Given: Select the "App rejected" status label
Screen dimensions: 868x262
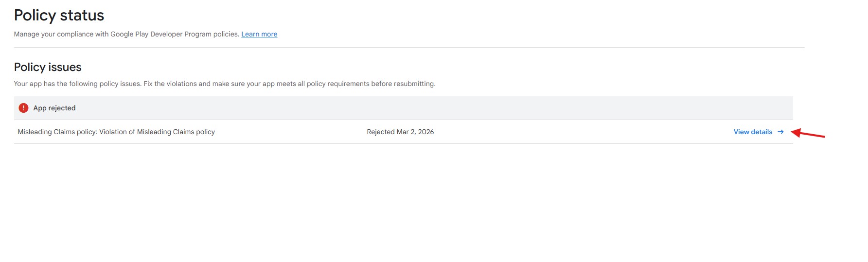Looking at the screenshot, I should point(54,108).
